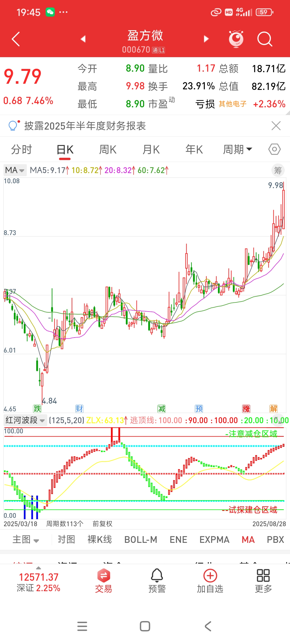Image resolution: width=290 pixels, height=644 pixels.
Task: Tap the 解 event marker
Action: pyautogui.click(x=274, y=409)
